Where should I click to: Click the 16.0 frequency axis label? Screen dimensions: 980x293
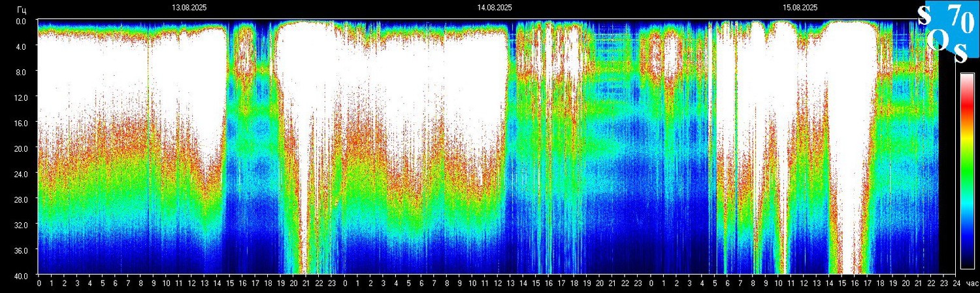20,123
